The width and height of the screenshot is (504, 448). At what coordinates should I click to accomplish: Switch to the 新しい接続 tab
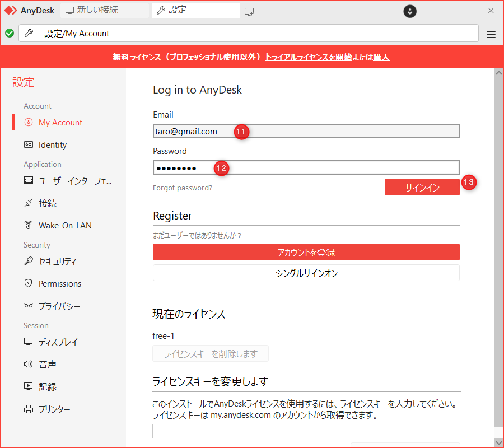pos(105,10)
